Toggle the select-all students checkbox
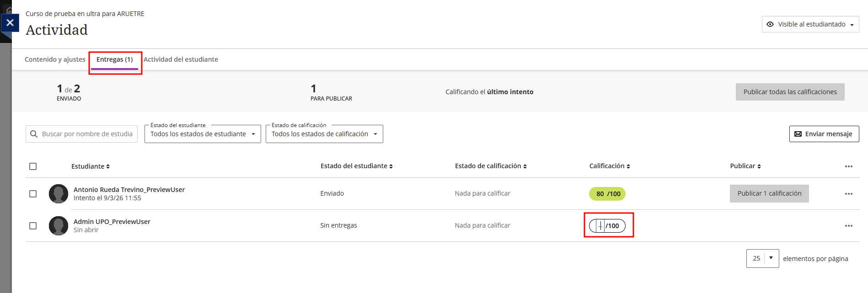The width and height of the screenshot is (868, 293). point(33,166)
